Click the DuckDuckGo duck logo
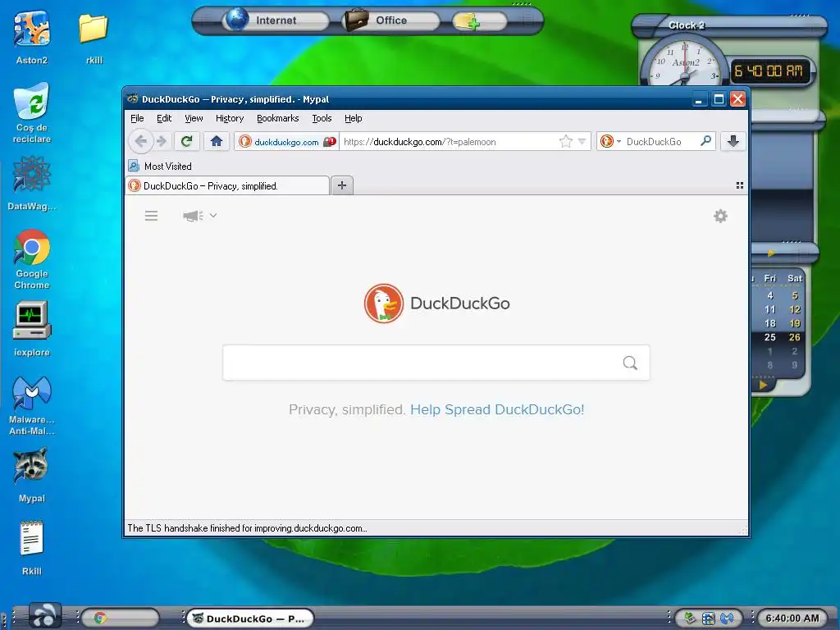Image resolution: width=840 pixels, height=630 pixels. point(384,304)
